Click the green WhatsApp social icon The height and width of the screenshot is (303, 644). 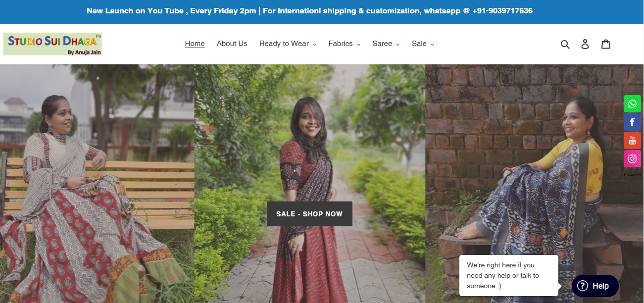click(632, 103)
